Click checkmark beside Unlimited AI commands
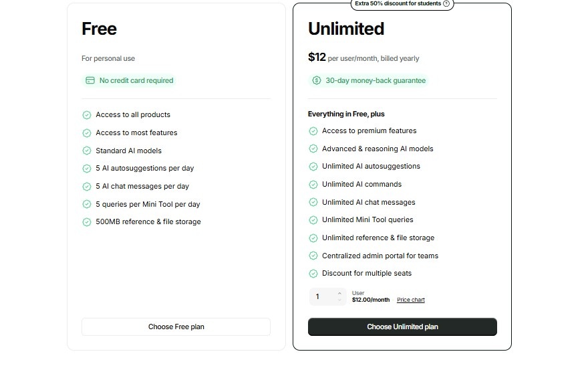Image resolution: width=588 pixels, height=374 pixels. pyautogui.click(x=313, y=185)
